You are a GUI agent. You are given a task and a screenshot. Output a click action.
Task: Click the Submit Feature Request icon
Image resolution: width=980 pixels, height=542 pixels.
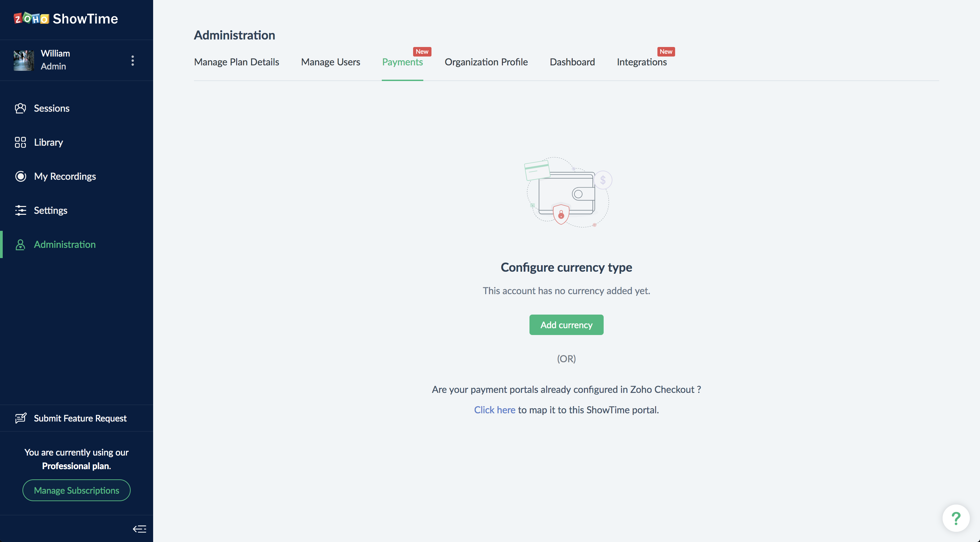20,418
